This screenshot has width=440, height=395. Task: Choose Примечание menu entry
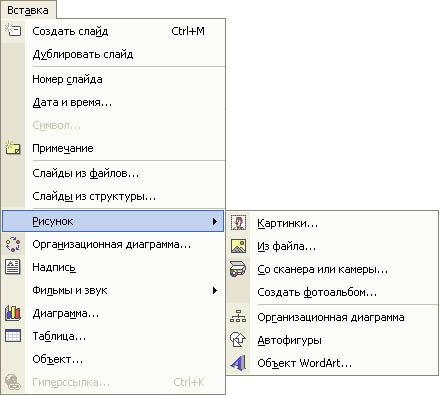coord(113,148)
